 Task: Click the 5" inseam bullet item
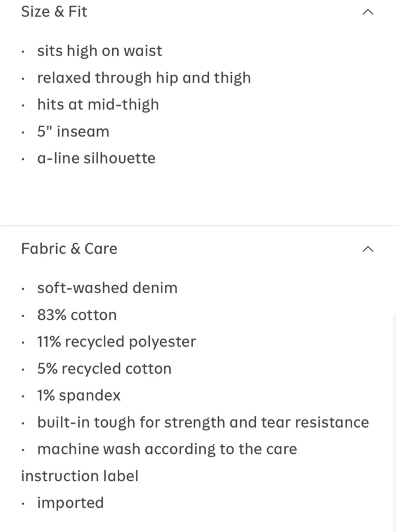tap(73, 131)
